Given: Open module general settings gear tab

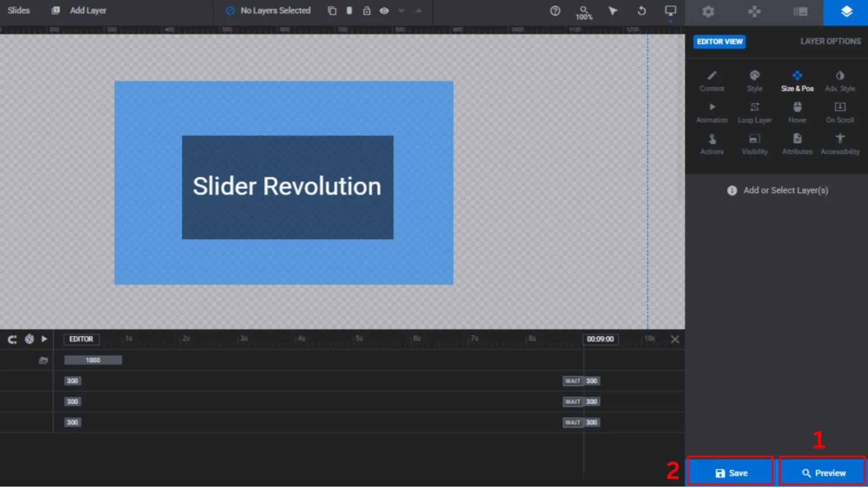Looking at the screenshot, I should tap(708, 12).
